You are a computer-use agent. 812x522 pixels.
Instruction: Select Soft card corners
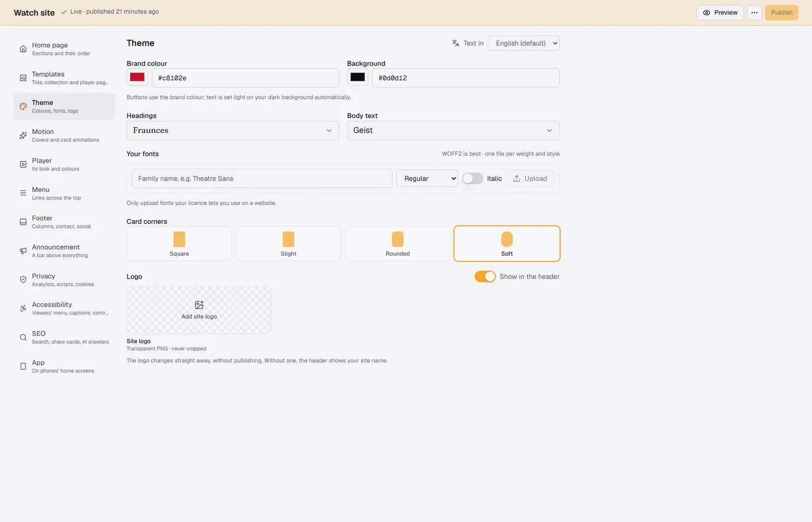(x=507, y=243)
